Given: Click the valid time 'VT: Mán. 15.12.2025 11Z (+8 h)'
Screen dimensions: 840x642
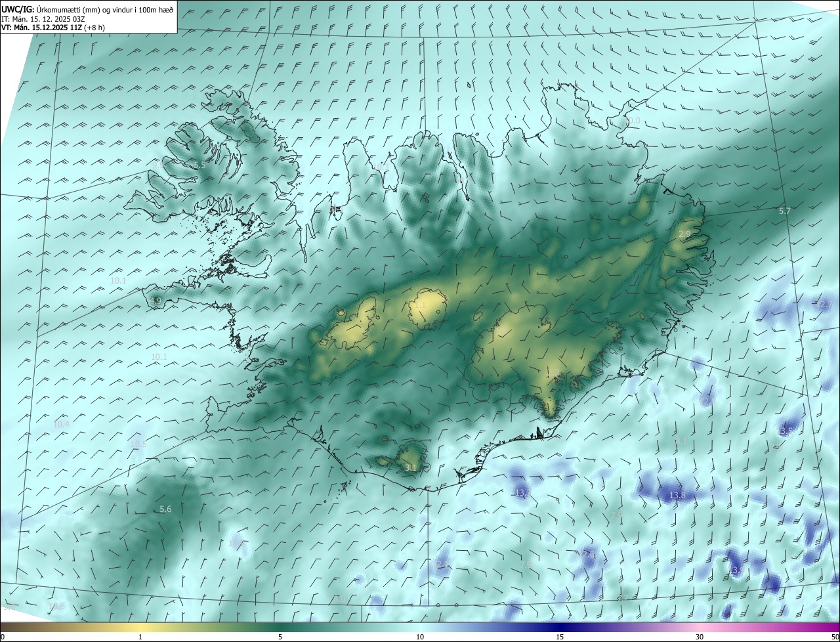Looking at the screenshot, I should click(x=53, y=28).
